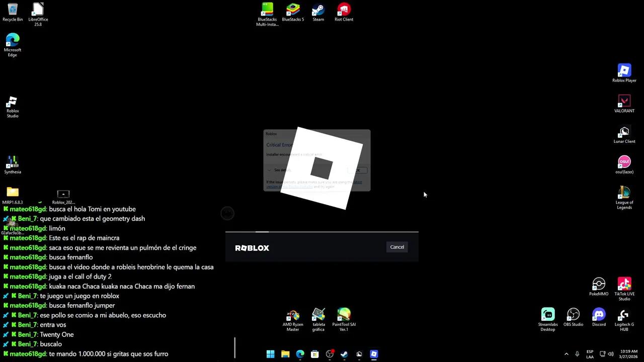Select the BlueStacks Multi-Instance shortcut

(267, 15)
